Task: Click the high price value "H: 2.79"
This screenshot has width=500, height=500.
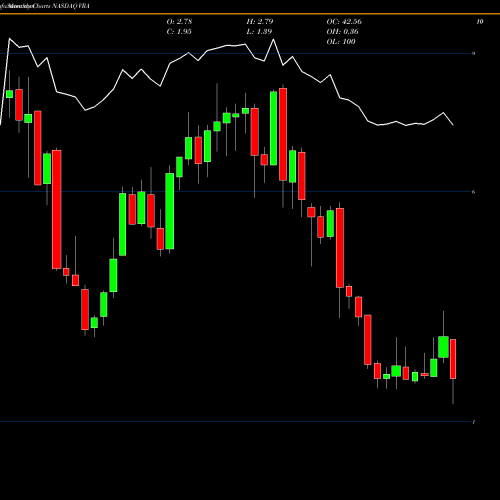Action: [x=260, y=22]
